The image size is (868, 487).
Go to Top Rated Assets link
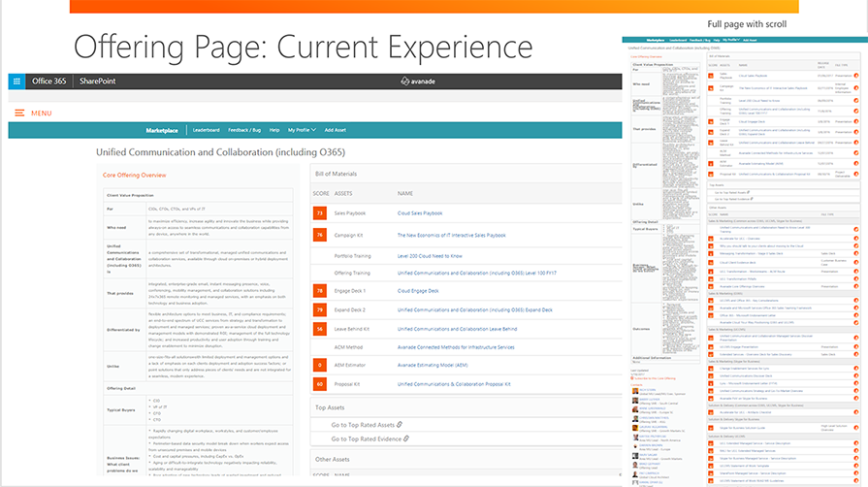[x=363, y=425]
